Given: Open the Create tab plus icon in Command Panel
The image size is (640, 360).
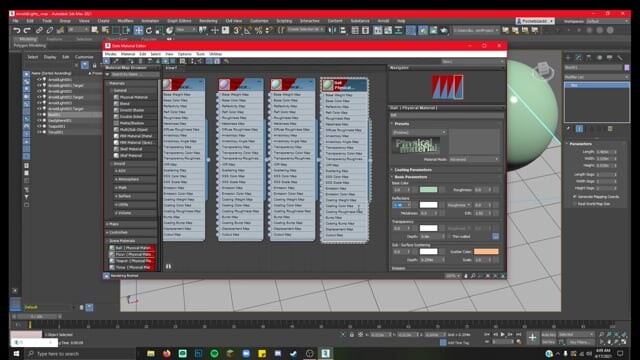Looking at the screenshot, I should (x=568, y=58).
